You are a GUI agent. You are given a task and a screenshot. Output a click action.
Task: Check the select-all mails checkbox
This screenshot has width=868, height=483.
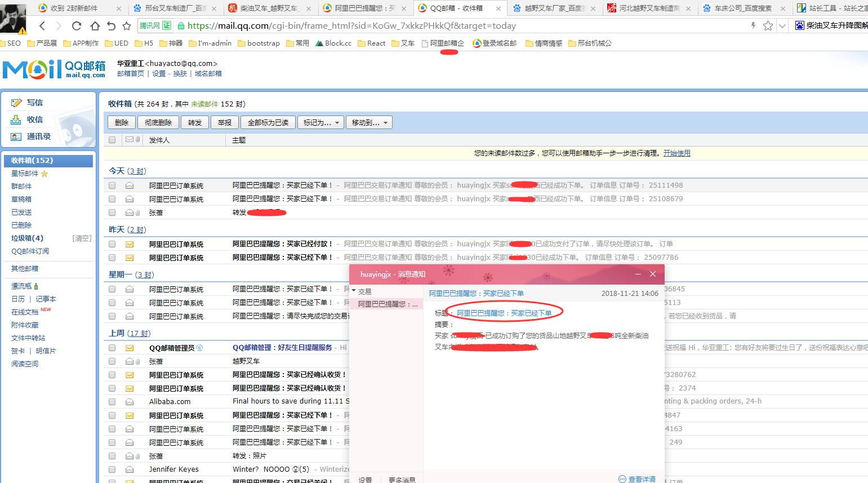tap(112, 140)
